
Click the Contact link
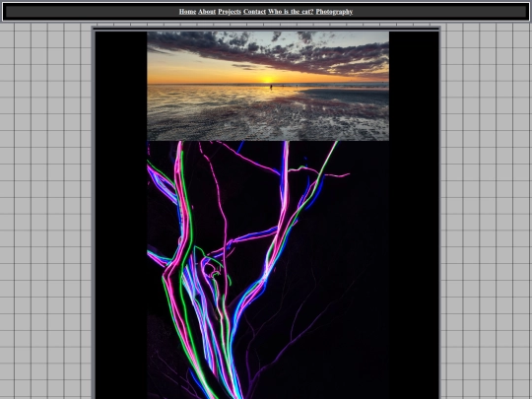coord(254,12)
